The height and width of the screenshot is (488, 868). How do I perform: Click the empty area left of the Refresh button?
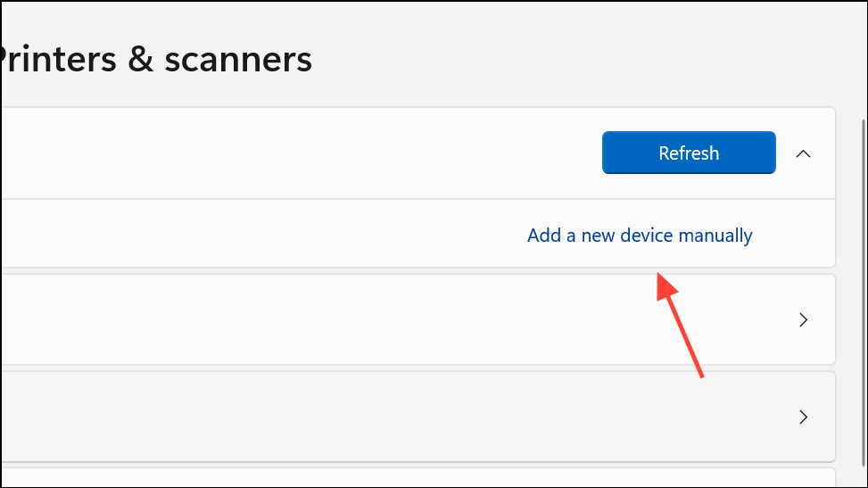click(299, 153)
